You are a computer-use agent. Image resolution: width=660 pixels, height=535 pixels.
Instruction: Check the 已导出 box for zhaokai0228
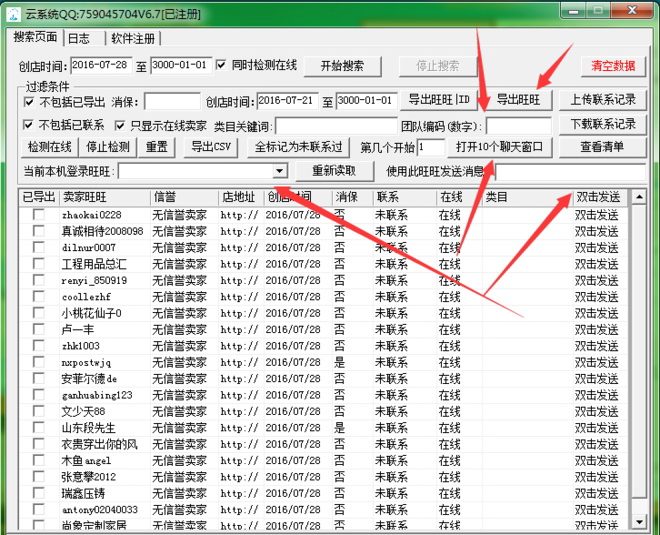[39, 215]
